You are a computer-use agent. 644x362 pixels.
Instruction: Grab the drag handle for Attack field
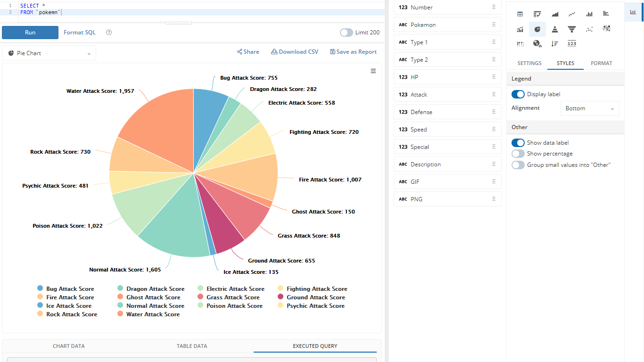click(494, 95)
